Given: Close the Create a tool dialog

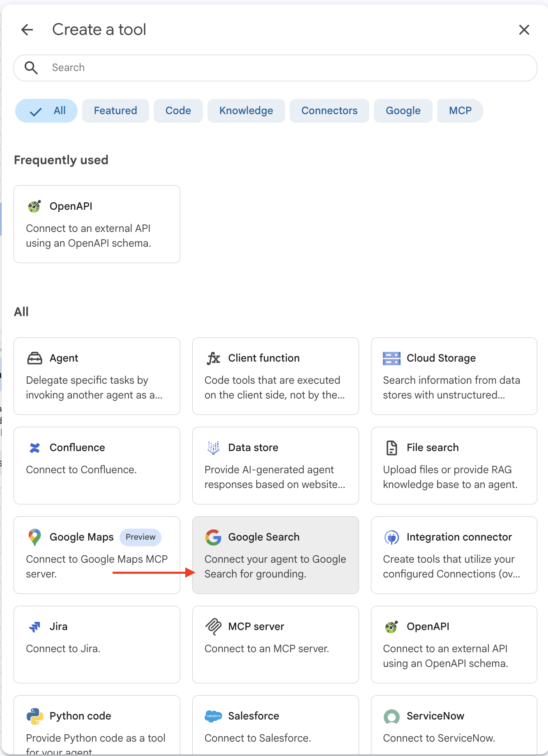Looking at the screenshot, I should [x=524, y=30].
